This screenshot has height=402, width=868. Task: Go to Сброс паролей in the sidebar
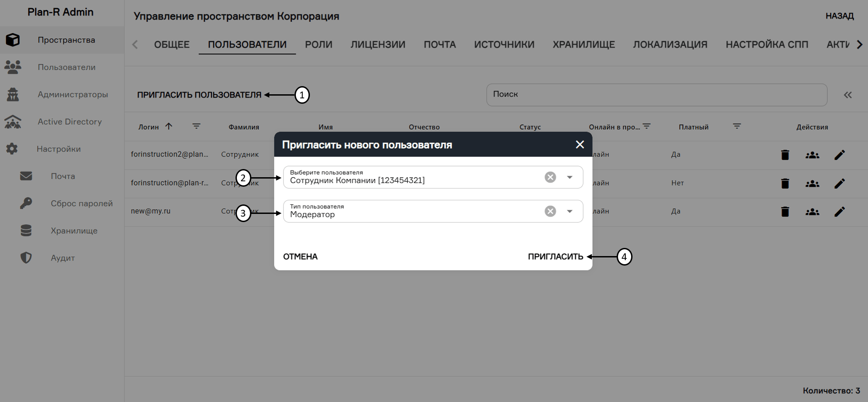(x=82, y=203)
